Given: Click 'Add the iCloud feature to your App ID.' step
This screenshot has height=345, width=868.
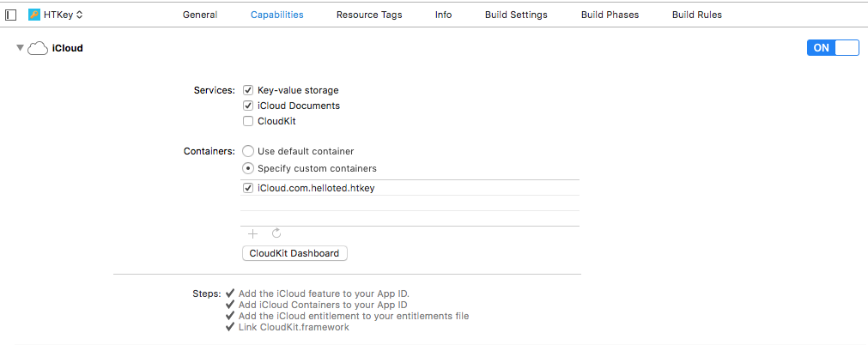Looking at the screenshot, I should (324, 294).
